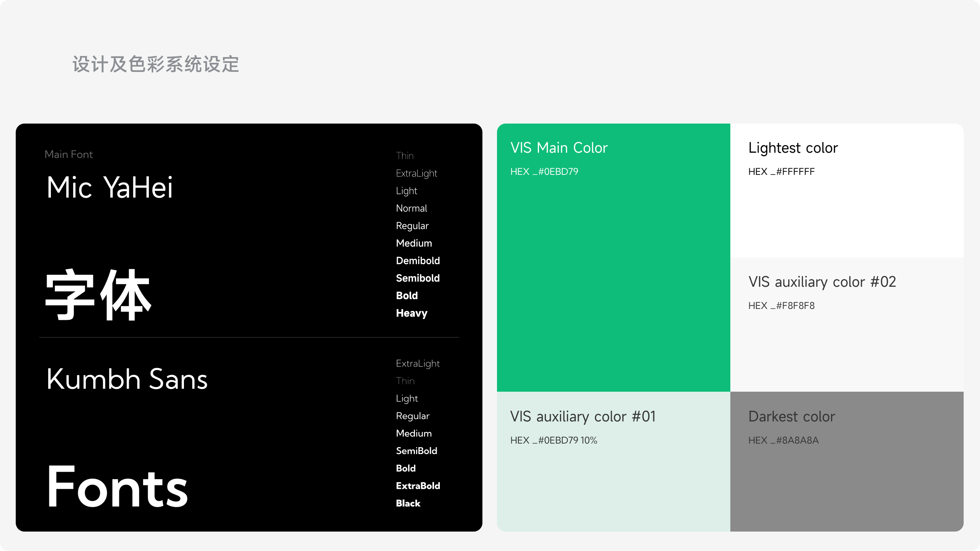This screenshot has height=551, width=980.
Task: Select the Black weight label
Action: [408, 503]
